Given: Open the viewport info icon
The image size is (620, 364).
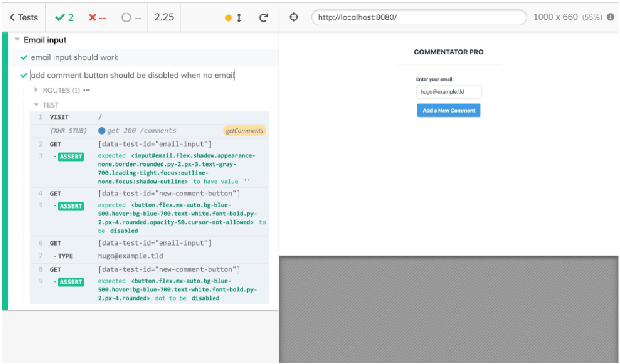Looking at the screenshot, I should (610, 17).
